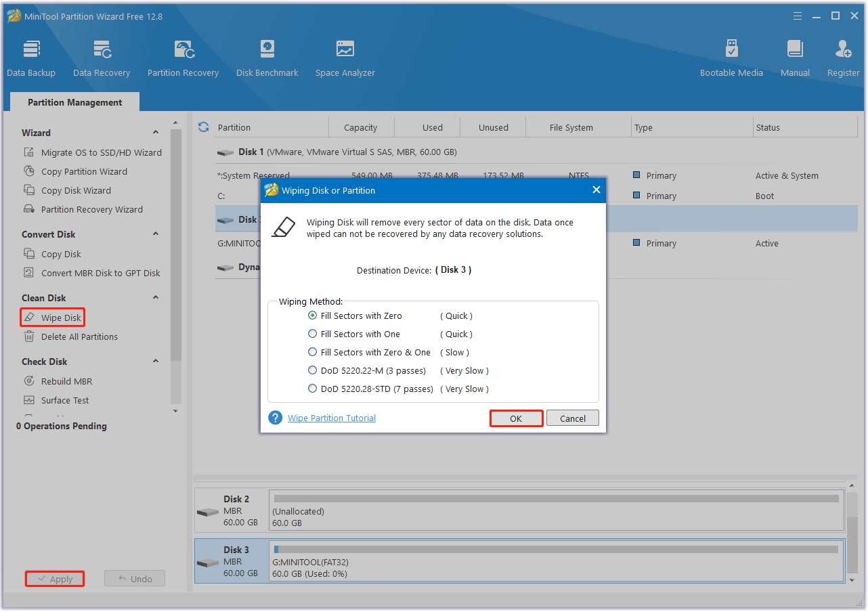Open the Manual
This screenshot has width=868, height=612.
(x=795, y=58)
